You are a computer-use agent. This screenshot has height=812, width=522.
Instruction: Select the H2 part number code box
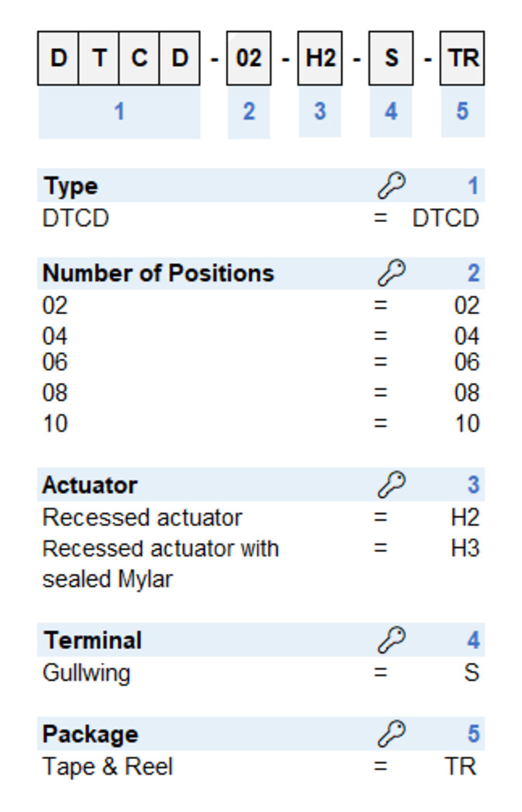[320, 58]
